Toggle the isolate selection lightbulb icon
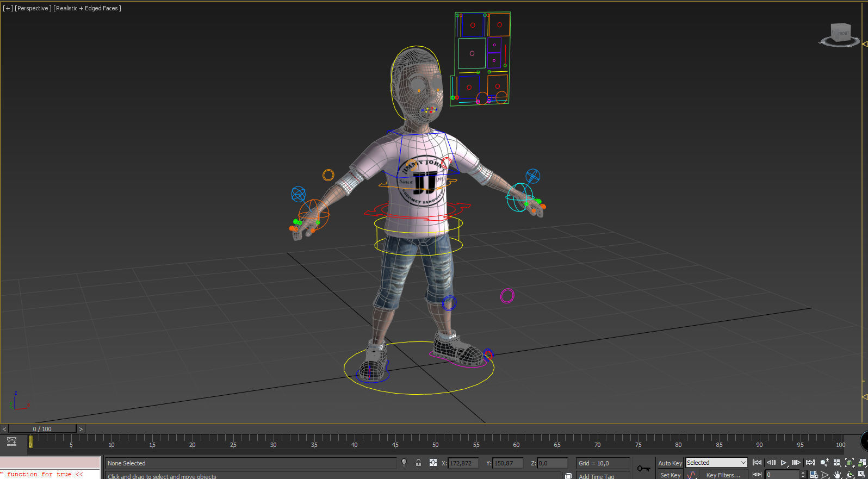868x479 pixels. point(404,463)
